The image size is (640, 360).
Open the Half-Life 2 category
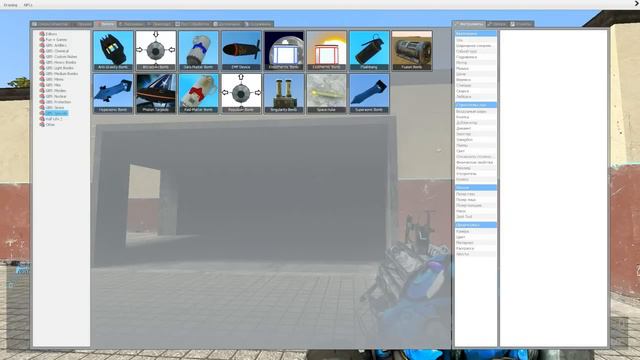[x=54, y=119]
